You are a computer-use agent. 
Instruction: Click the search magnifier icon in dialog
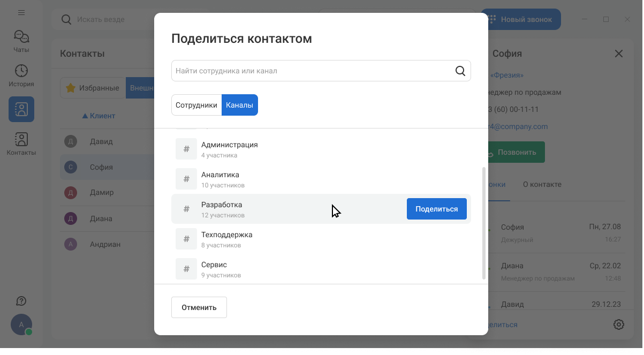[x=460, y=71]
